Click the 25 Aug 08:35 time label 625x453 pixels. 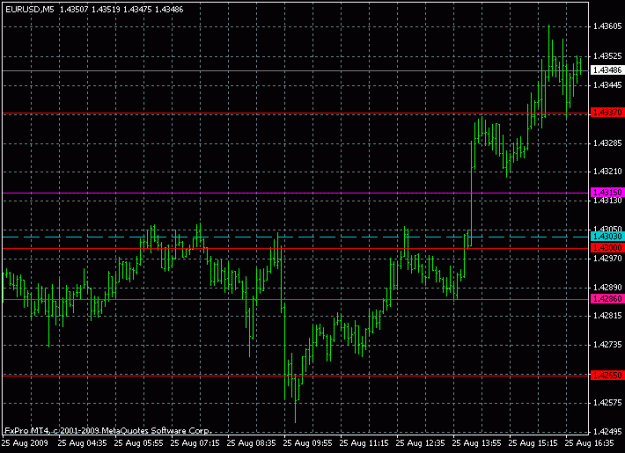tap(252, 443)
